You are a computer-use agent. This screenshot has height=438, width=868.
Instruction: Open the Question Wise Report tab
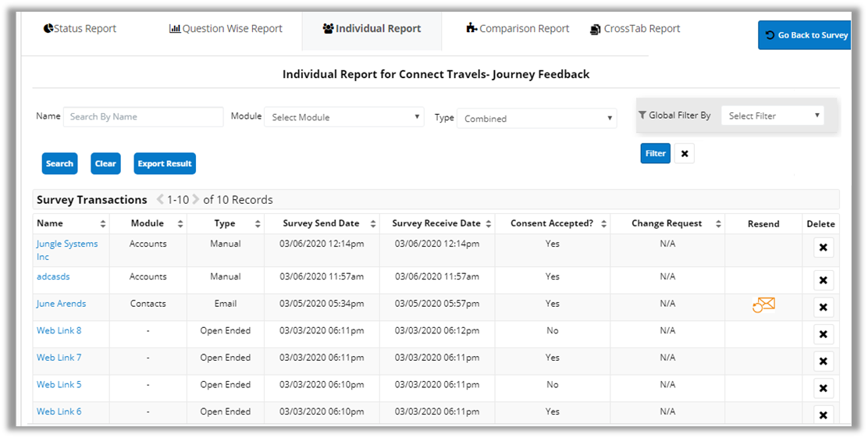click(226, 29)
